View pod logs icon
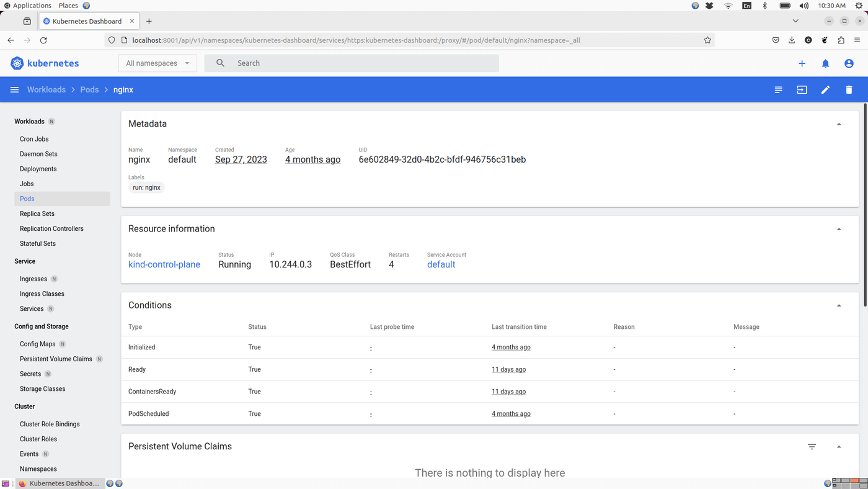Viewport: 868px width, 489px height. 778,90
